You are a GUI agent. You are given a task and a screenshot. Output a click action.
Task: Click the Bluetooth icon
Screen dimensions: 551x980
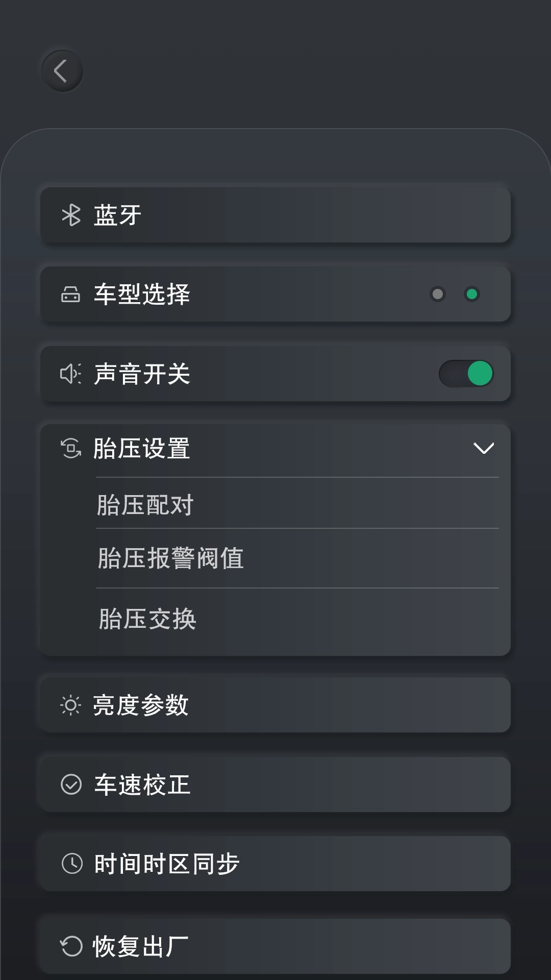[71, 215]
